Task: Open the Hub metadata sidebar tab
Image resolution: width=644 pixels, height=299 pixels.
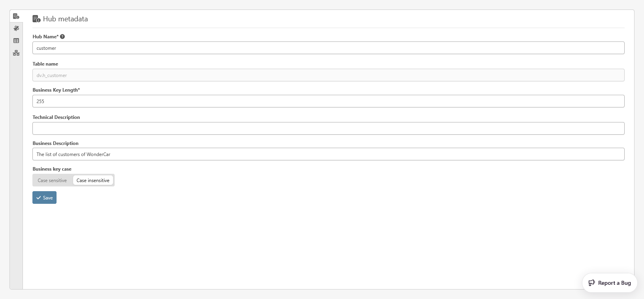Action: [16, 16]
